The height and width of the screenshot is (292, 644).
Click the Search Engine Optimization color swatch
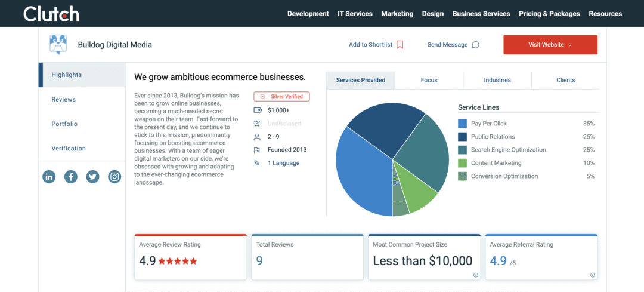click(462, 150)
